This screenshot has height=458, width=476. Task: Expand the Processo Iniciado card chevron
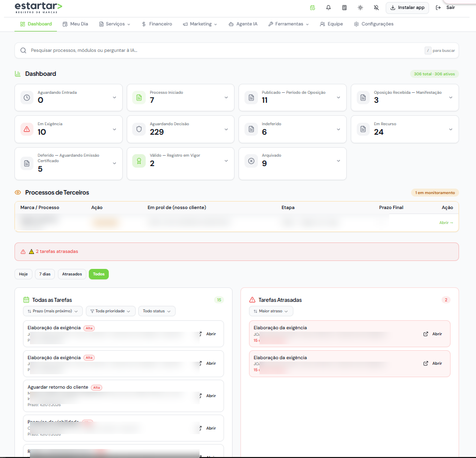point(226,97)
